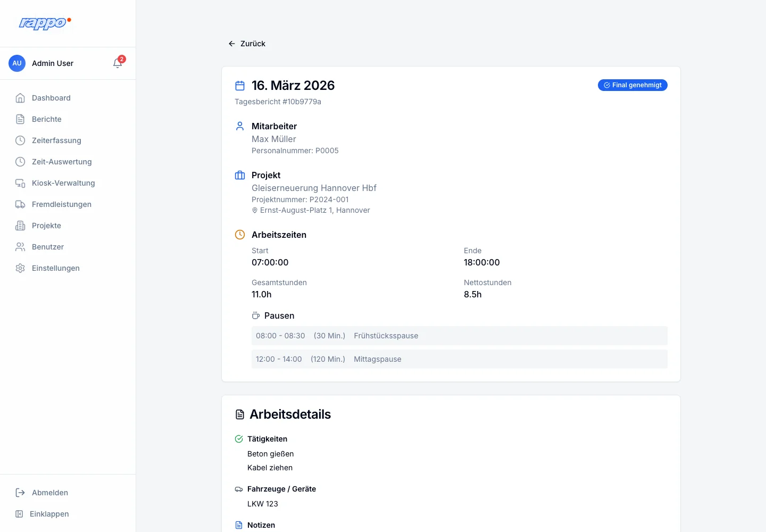Viewport: 766px width, 532px height.
Task: Click the employee name Max Müller
Action: [x=274, y=139]
